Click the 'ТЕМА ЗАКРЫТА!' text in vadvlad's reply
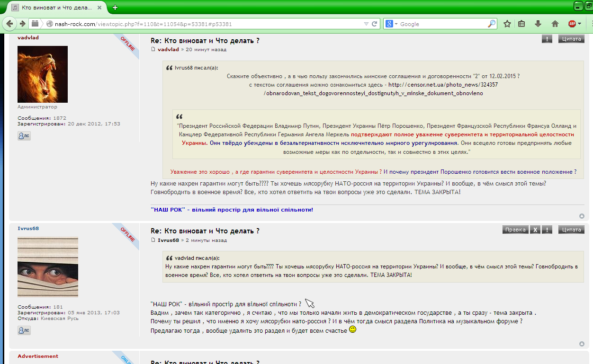The width and height of the screenshot is (593, 364). point(438,193)
